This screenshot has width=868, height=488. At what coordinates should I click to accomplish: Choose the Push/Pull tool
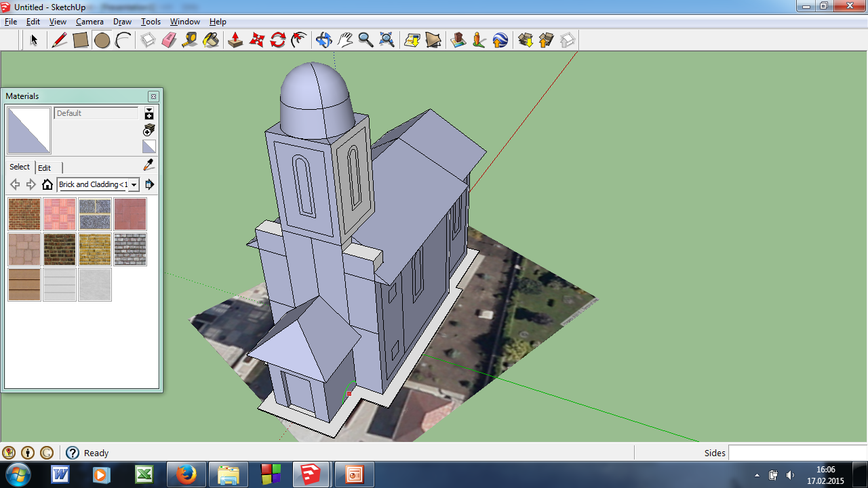pyautogui.click(x=235, y=41)
